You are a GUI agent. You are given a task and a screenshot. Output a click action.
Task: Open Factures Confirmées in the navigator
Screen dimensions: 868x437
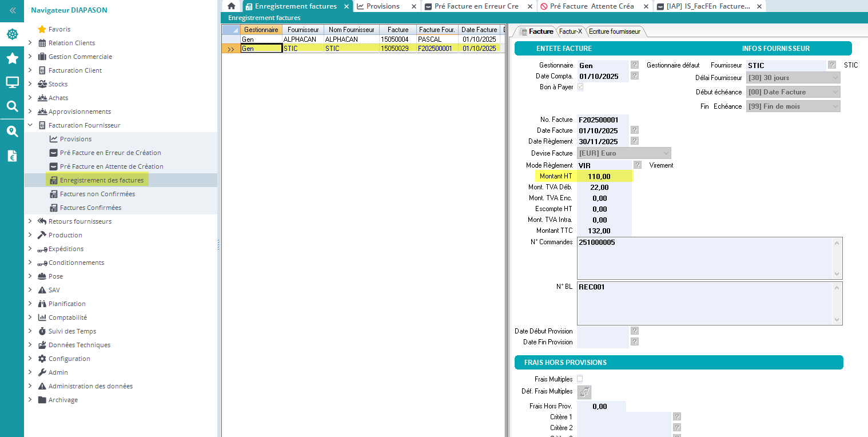[x=90, y=208]
